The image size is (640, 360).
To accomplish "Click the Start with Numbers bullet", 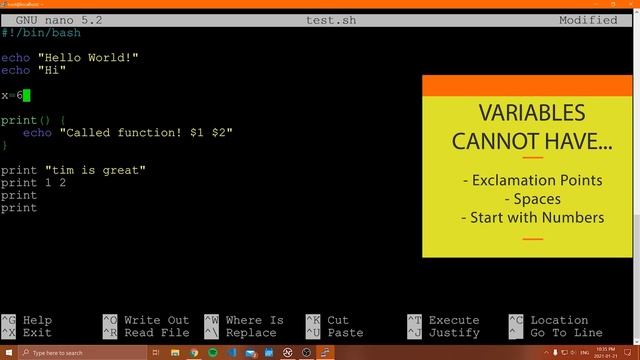I will click(x=533, y=218).
